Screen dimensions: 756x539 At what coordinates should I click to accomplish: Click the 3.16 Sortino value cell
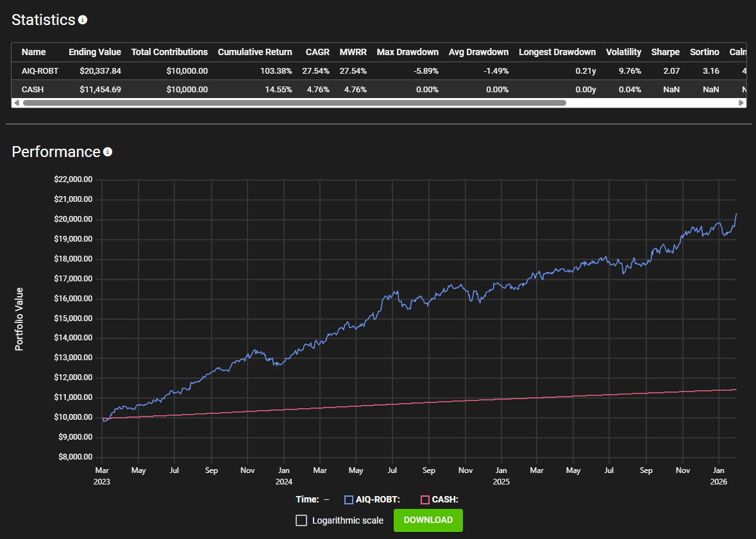(x=710, y=71)
